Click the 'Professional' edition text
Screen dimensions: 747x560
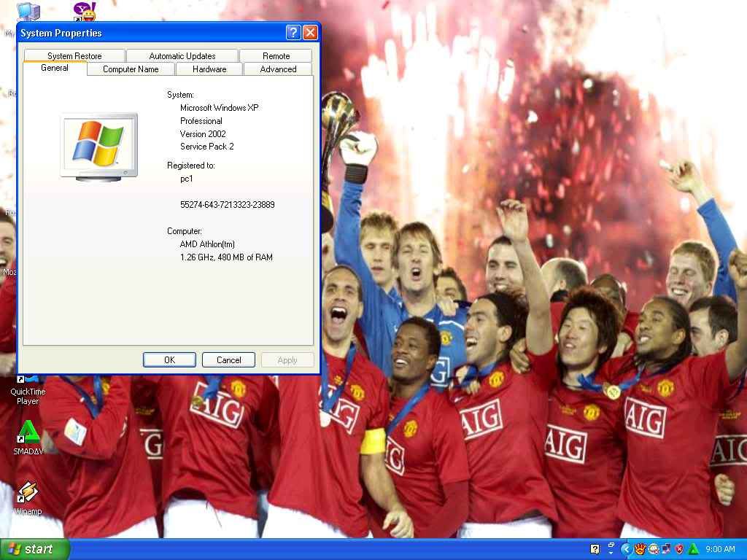(201, 121)
